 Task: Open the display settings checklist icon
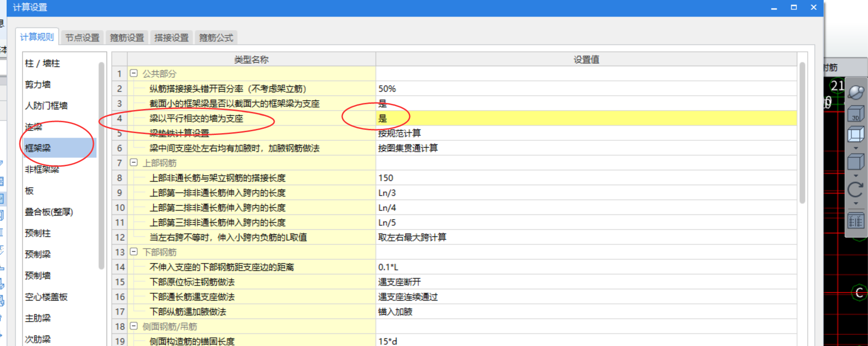856,221
